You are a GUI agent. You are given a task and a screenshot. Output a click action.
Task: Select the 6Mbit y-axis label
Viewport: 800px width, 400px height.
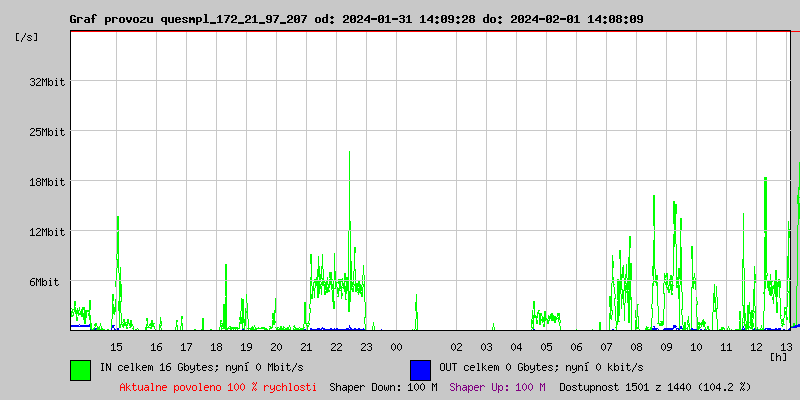tap(44, 282)
